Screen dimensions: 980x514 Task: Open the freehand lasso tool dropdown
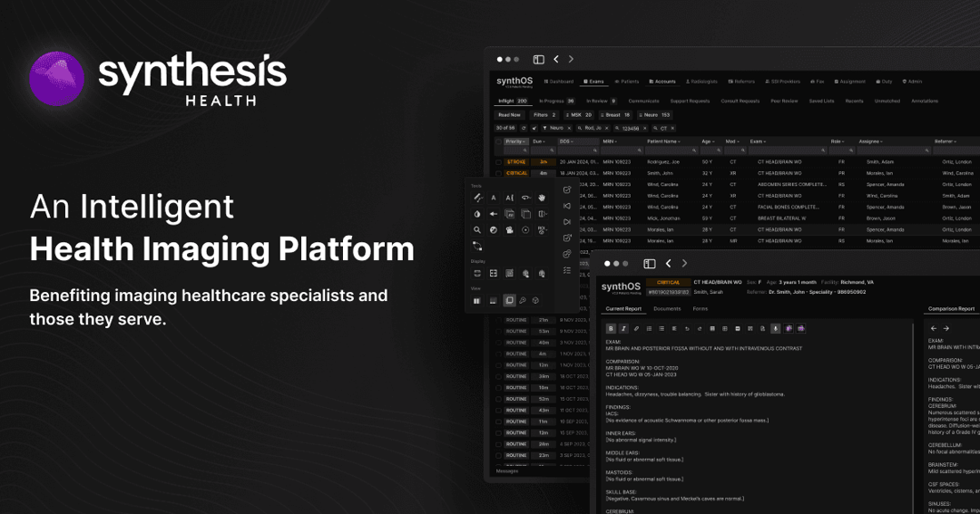(525, 198)
